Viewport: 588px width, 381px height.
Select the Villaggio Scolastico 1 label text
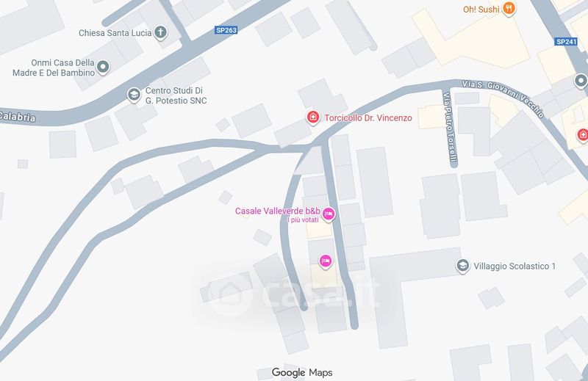coord(514,266)
